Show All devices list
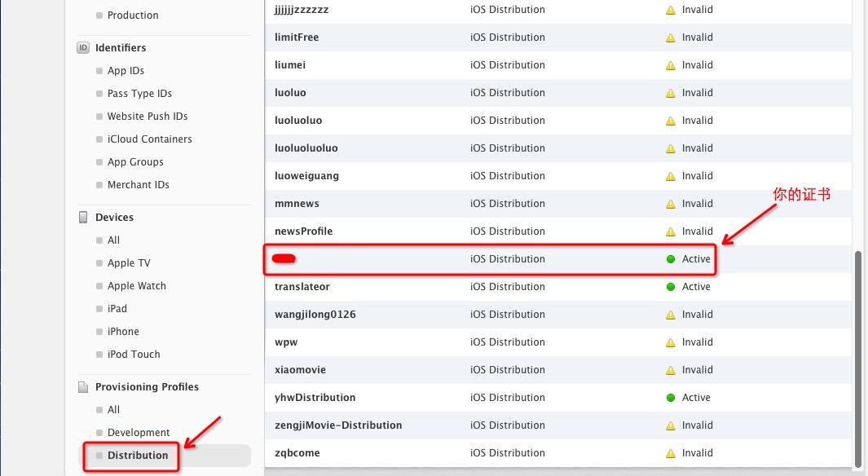The image size is (868, 476). tap(113, 240)
